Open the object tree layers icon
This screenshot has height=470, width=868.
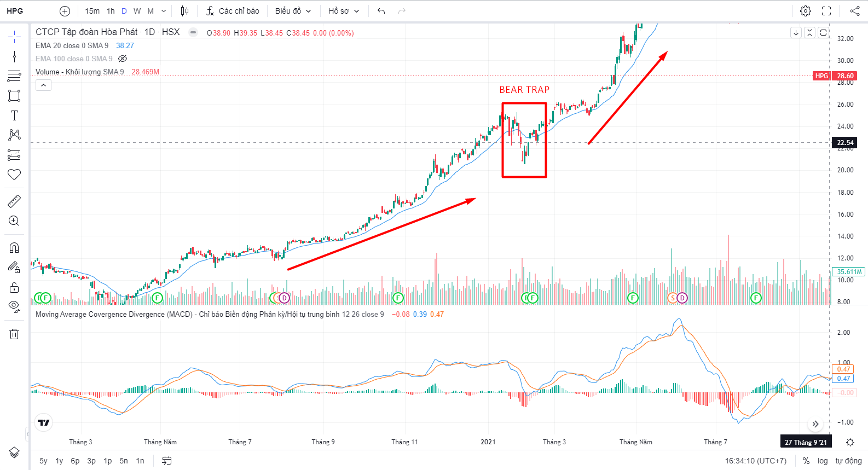tap(14, 452)
